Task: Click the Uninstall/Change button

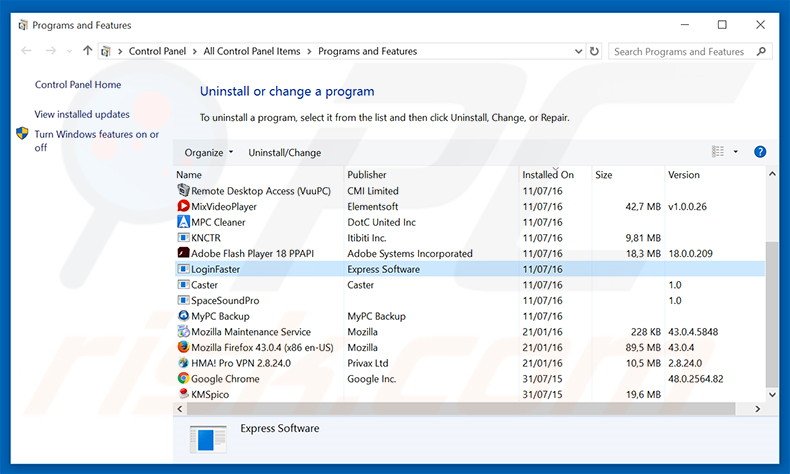Action: [284, 152]
